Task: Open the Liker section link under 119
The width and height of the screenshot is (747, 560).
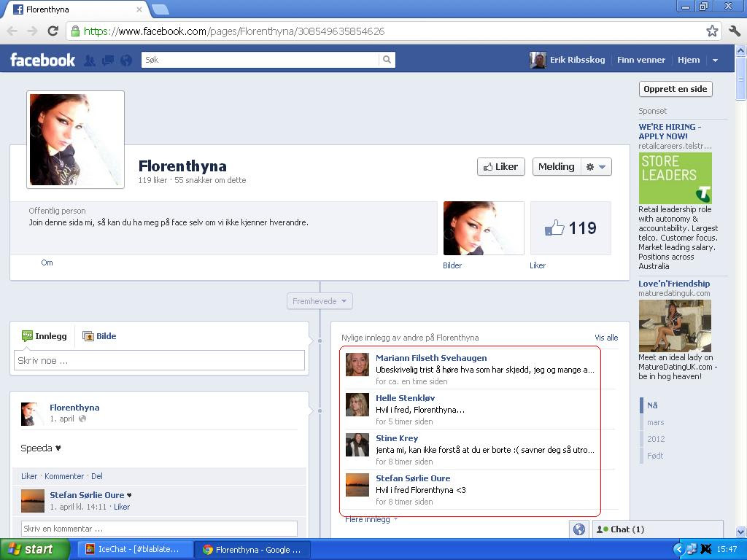Action: tap(538, 265)
